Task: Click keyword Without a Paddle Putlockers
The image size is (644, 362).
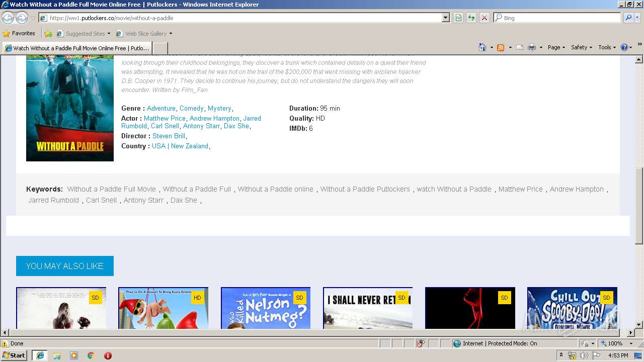Action: [365, 189]
